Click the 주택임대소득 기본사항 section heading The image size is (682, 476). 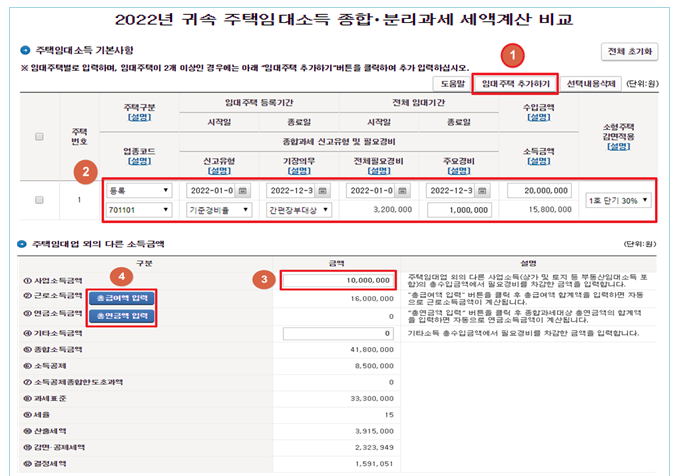84,50
